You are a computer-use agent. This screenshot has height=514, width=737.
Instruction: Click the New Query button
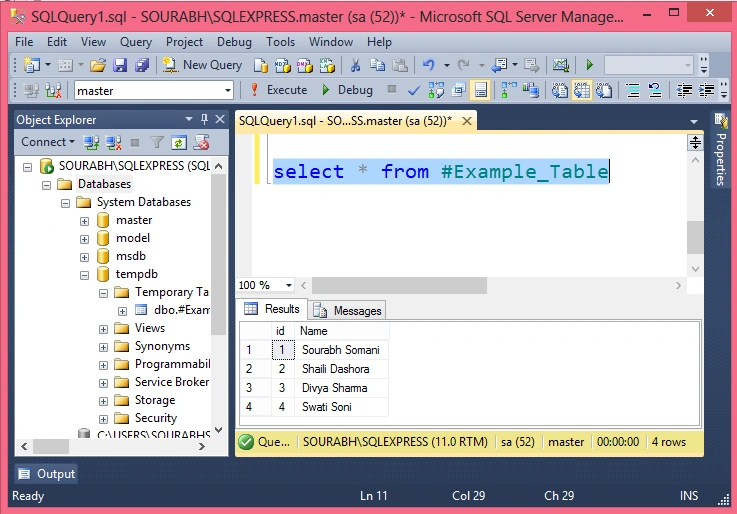(x=203, y=65)
